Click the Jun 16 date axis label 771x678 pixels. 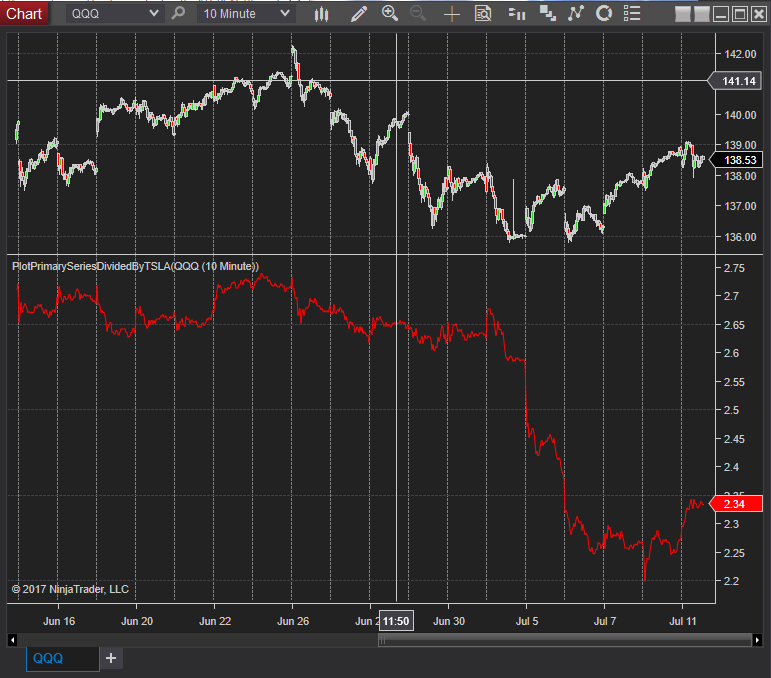point(59,621)
